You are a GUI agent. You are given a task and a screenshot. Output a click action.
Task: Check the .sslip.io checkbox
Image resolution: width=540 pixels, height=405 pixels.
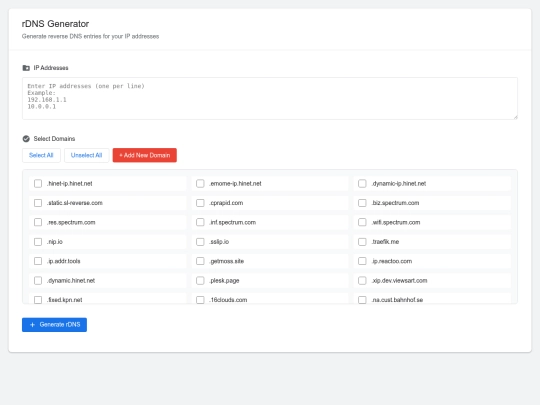point(200,242)
